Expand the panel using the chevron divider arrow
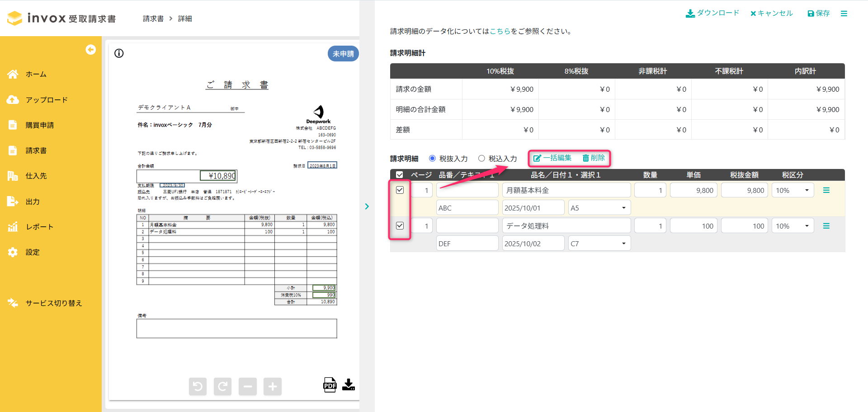The image size is (868, 412). pyautogui.click(x=367, y=206)
